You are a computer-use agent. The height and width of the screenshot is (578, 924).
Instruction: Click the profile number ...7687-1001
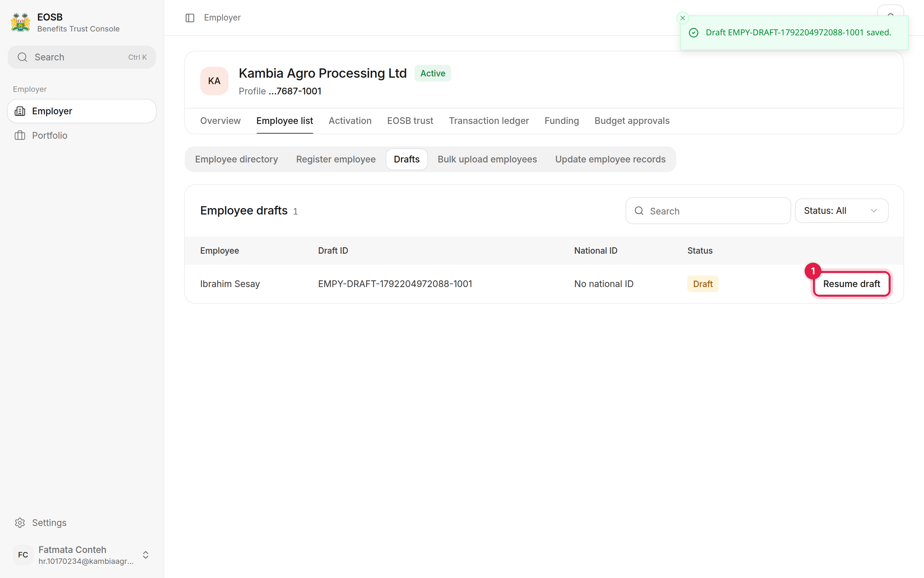click(295, 92)
